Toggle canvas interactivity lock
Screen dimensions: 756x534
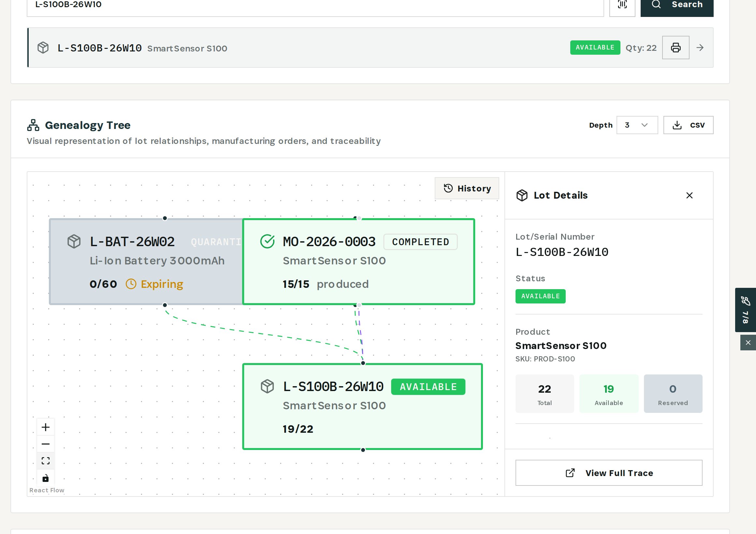[x=45, y=478]
